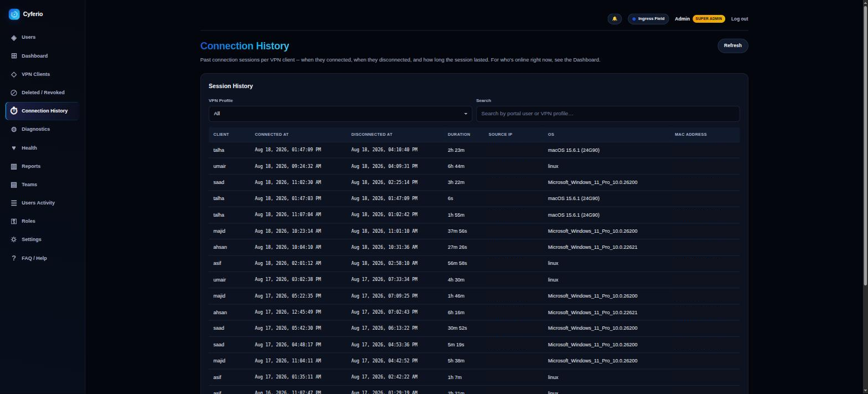
Task: Click the 4h 30m duration cell
Action: [x=456, y=280]
